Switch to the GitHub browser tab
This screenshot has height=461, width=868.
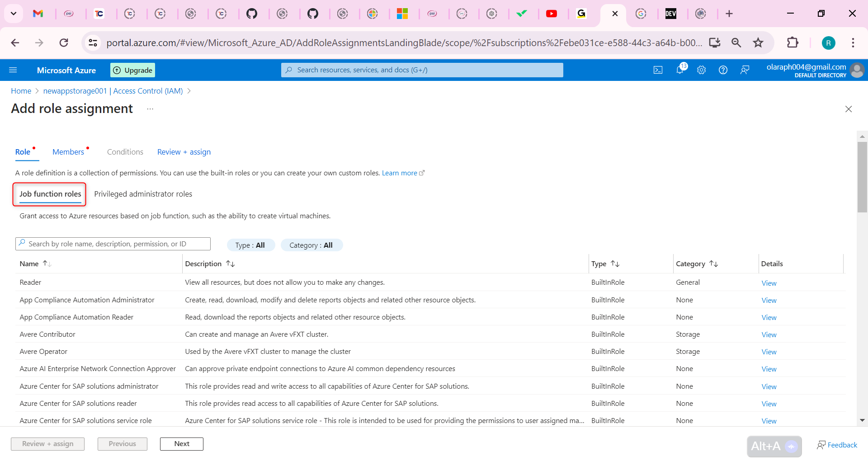coord(253,14)
